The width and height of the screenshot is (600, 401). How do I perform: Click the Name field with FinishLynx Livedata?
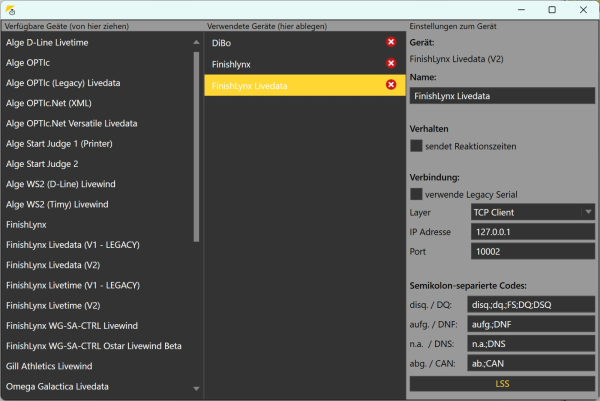pyautogui.click(x=502, y=96)
